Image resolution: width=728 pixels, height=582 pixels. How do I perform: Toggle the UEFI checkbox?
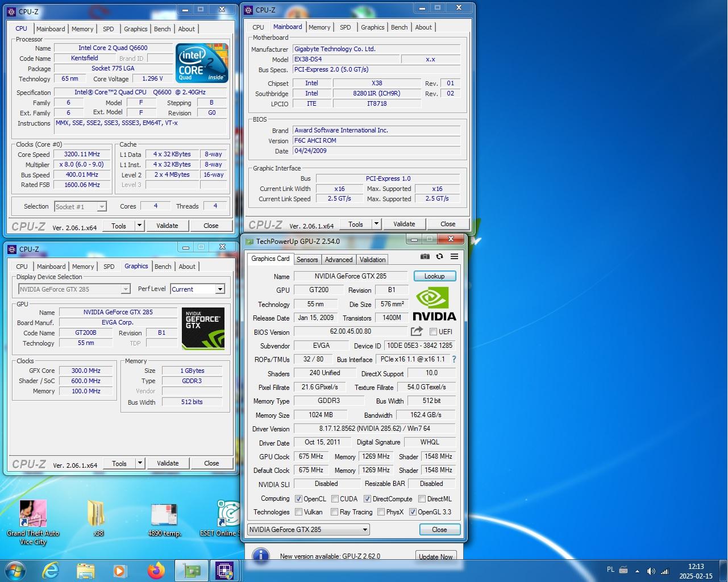433,332
